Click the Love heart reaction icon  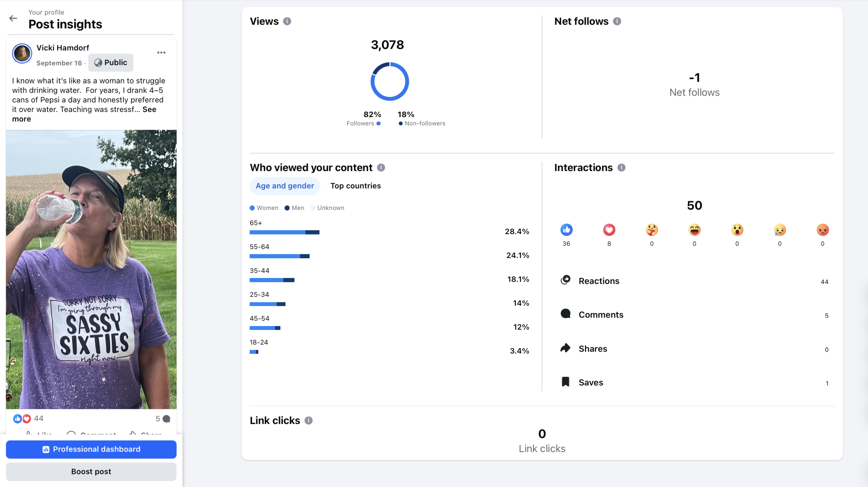609,230
